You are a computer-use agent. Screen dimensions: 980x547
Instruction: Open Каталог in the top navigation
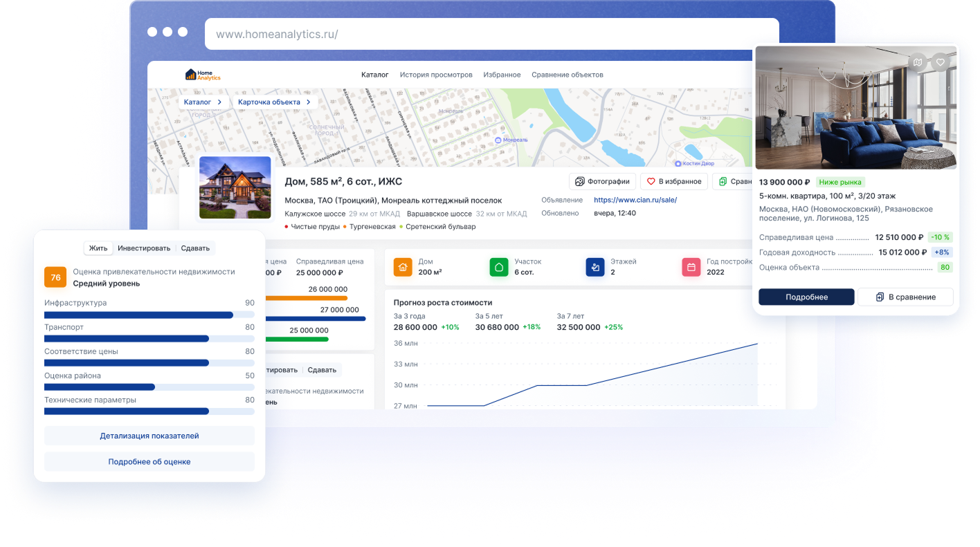[x=375, y=75]
